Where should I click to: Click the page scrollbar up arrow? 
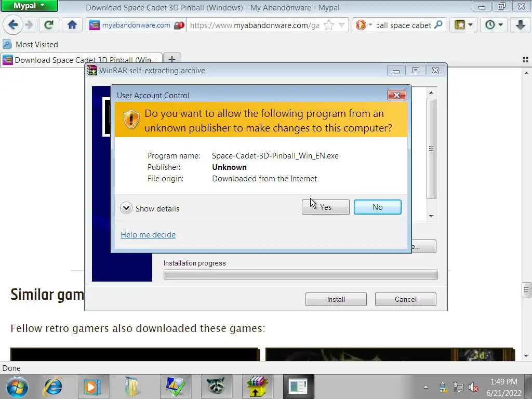526,73
